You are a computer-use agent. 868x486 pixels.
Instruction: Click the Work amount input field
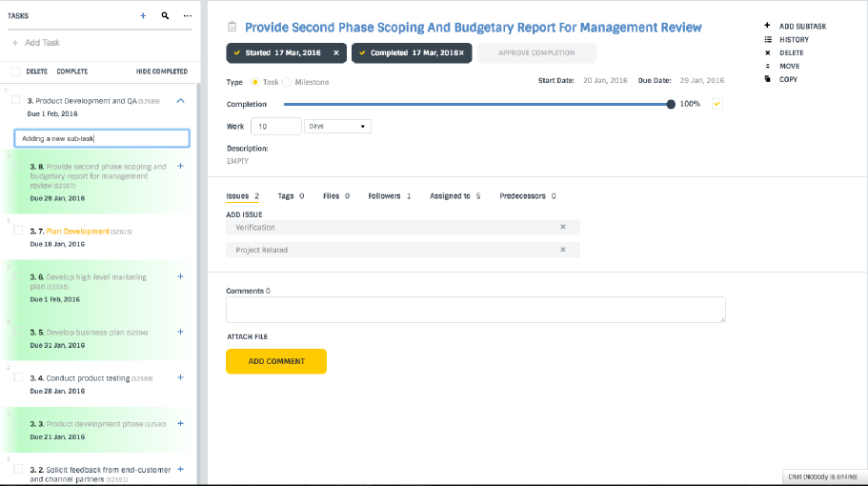276,126
